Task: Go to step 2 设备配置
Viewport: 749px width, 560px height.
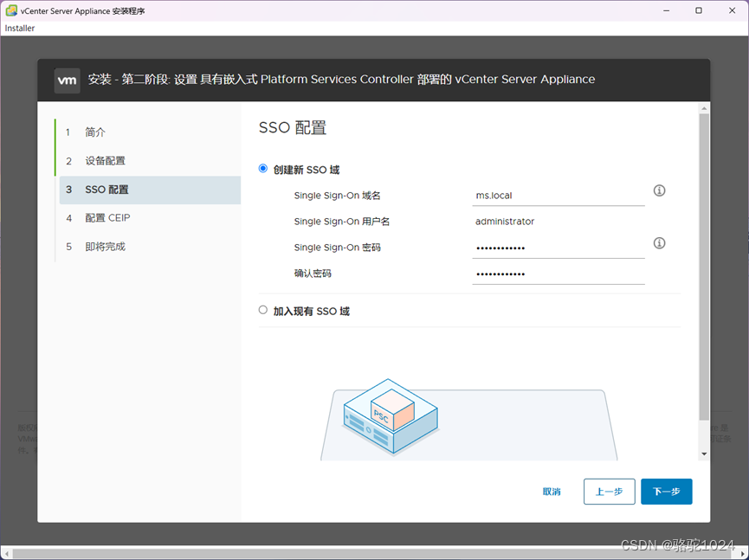Action: point(150,161)
